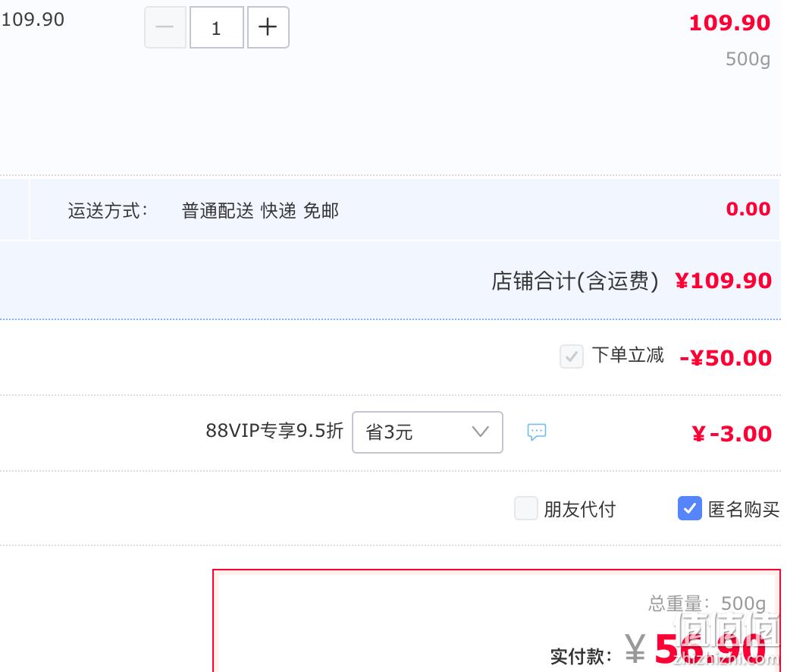Open the blue message bubble icon
Image resolution: width=787 pixels, height=672 pixels.
[x=537, y=432]
